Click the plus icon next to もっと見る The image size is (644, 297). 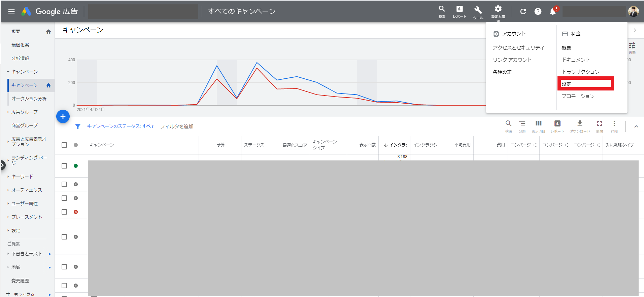pos(8,294)
